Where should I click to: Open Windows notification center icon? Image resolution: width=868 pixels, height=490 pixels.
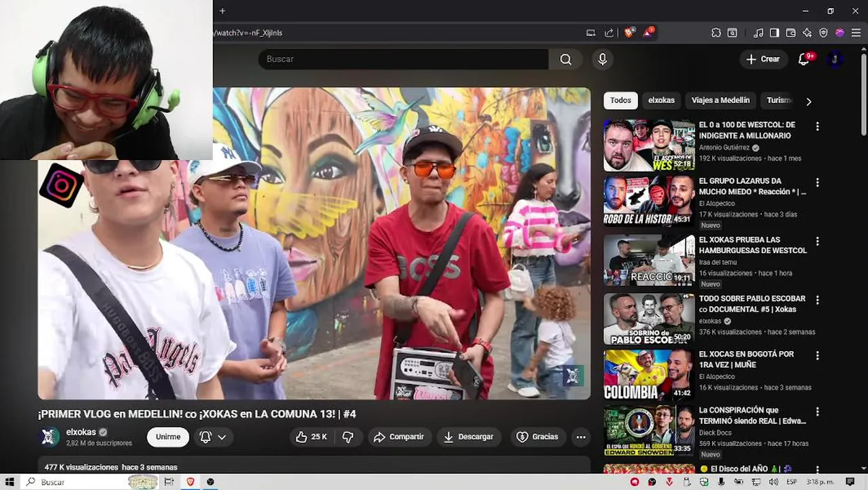850,482
